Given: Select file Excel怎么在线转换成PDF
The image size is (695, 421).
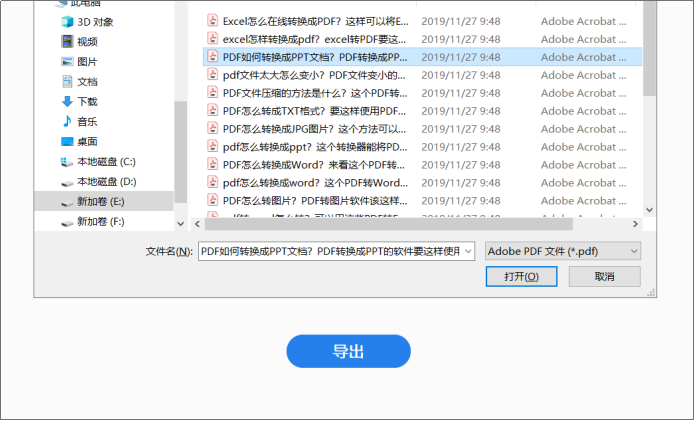Looking at the screenshot, I should [316, 21].
